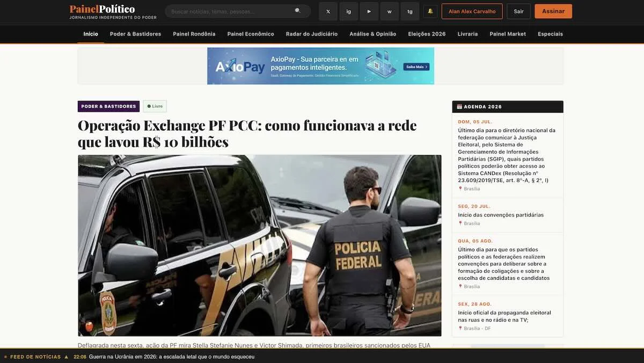Image resolution: width=644 pixels, height=363 pixels.
Task: Open ticker headline 'Guerra na Ucrânia em 2026'
Action: [172, 357]
